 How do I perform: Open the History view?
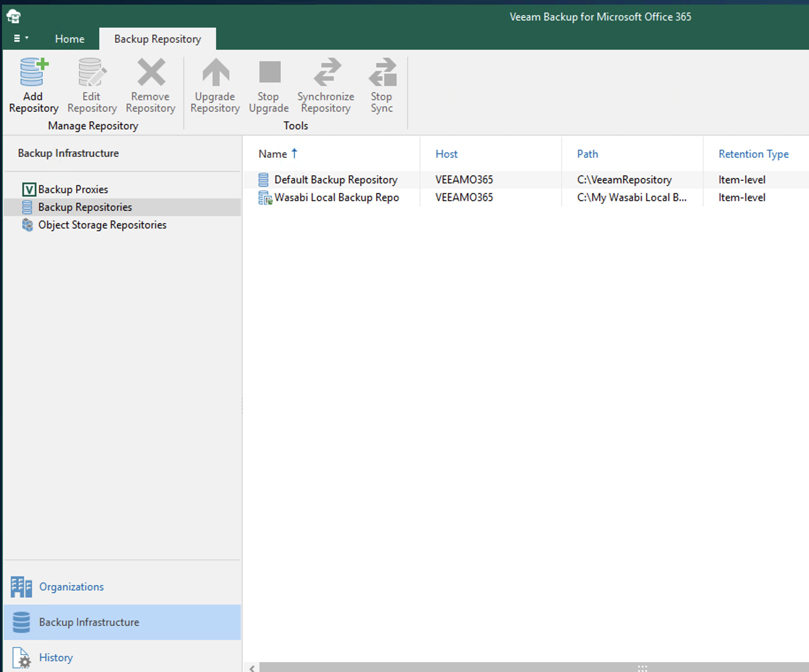click(x=122, y=657)
